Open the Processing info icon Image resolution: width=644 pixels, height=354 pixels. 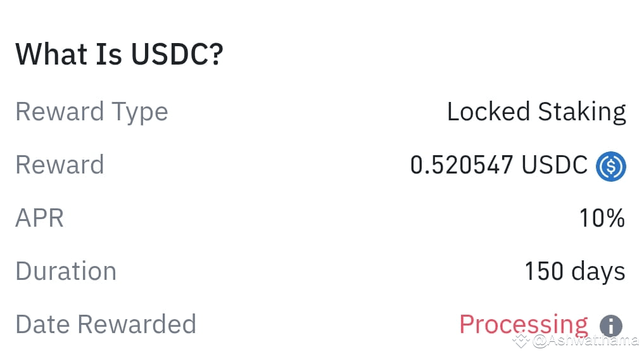610,326
